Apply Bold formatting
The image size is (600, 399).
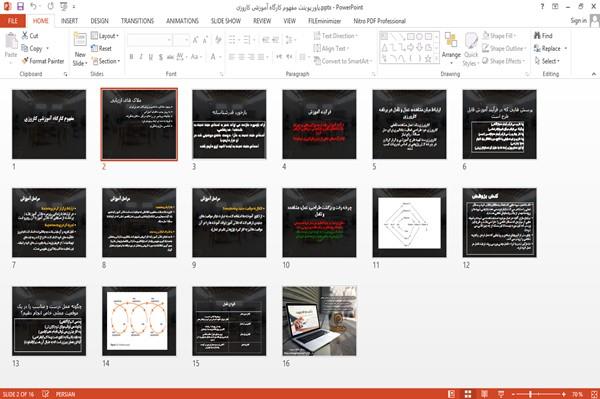coord(131,57)
